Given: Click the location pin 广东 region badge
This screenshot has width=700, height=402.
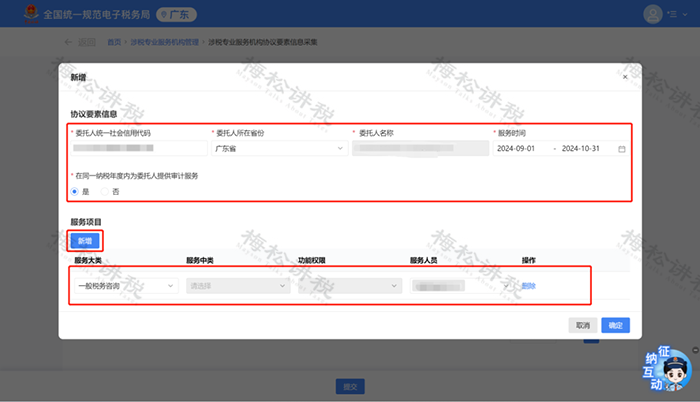Looking at the screenshot, I should (x=178, y=14).
